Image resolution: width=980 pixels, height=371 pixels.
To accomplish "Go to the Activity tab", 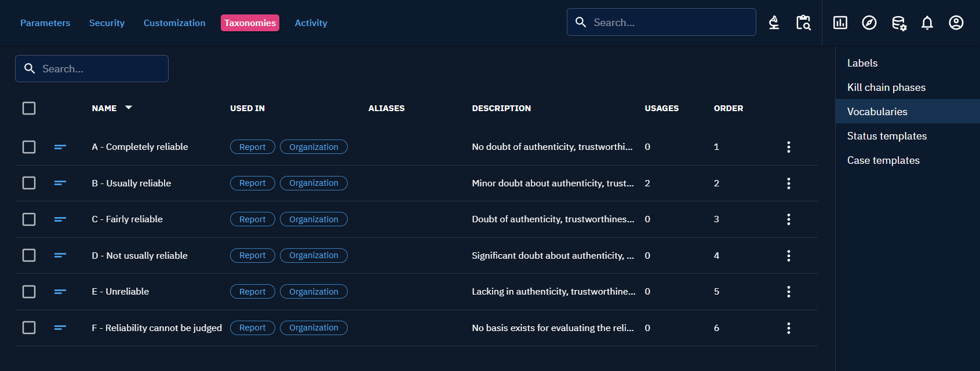I will (311, 23).
